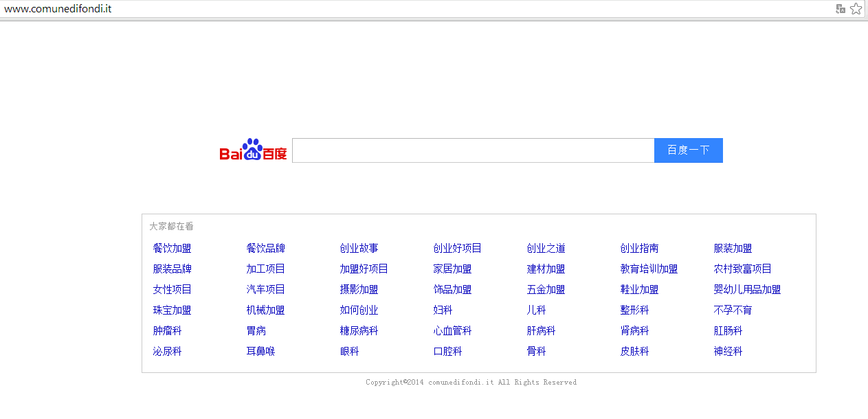Open the 泌尿科 link

point(168,352)
